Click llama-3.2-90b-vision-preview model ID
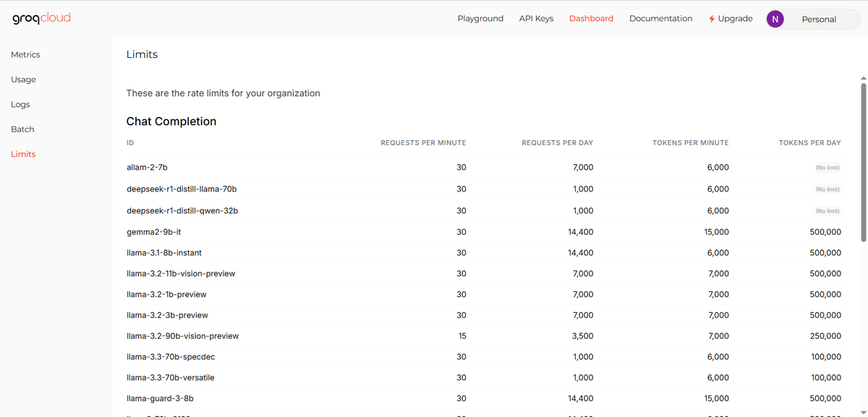Screen dimensions: 868x417 pos(182,336)
